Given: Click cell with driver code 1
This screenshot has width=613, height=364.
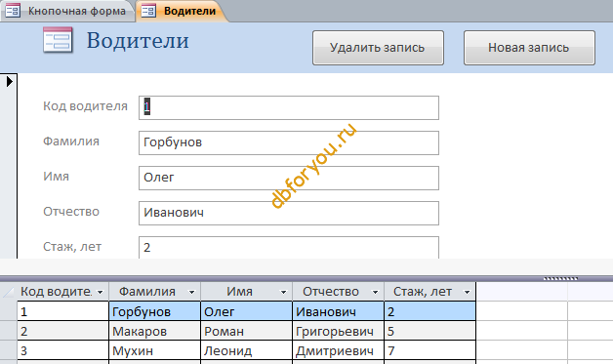Looking at the screenshot, I should [62, 311].
